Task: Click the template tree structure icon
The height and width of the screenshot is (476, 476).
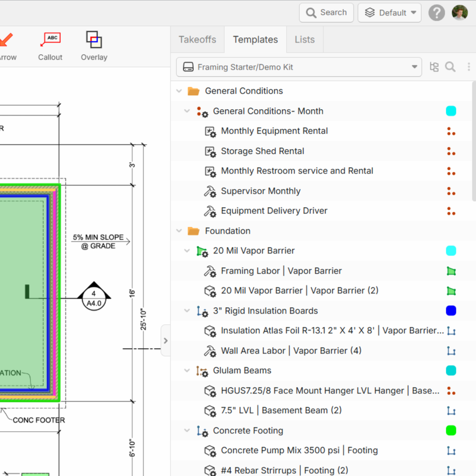Action: click(x=434, y=67)
